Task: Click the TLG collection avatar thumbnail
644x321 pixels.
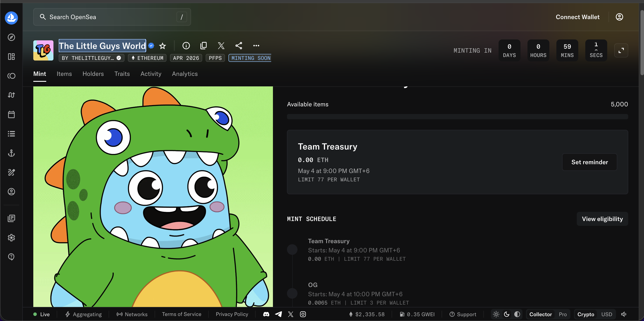Action: point(43,50)
